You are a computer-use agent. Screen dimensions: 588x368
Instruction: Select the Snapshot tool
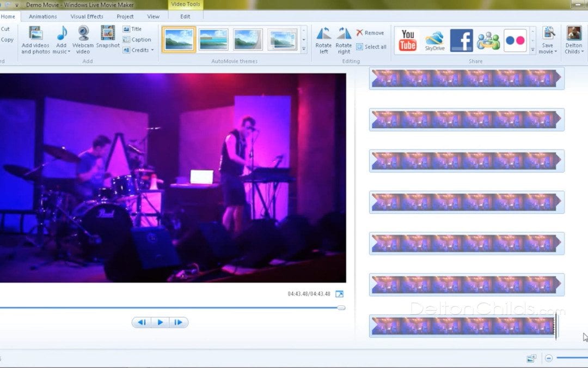point(107,38)
